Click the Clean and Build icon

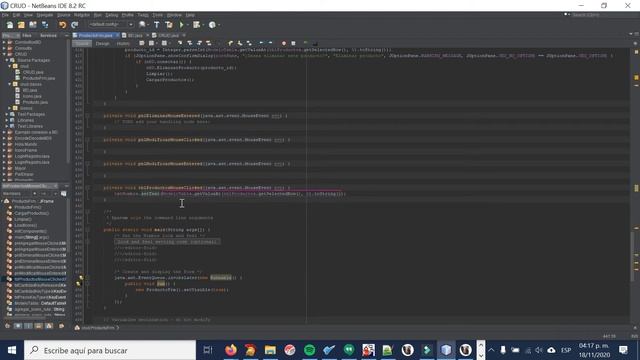tap(169, 25)
